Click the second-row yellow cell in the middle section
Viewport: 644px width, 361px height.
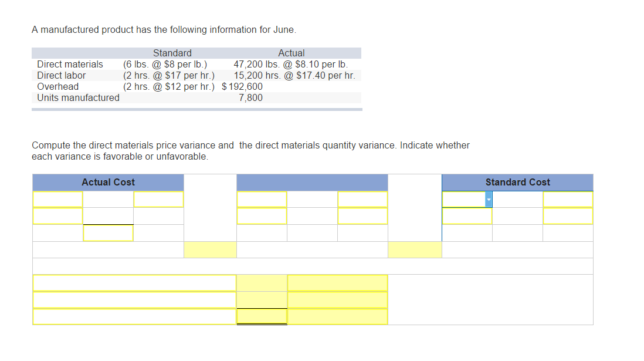pyautogui.click(x=262, y=215)
